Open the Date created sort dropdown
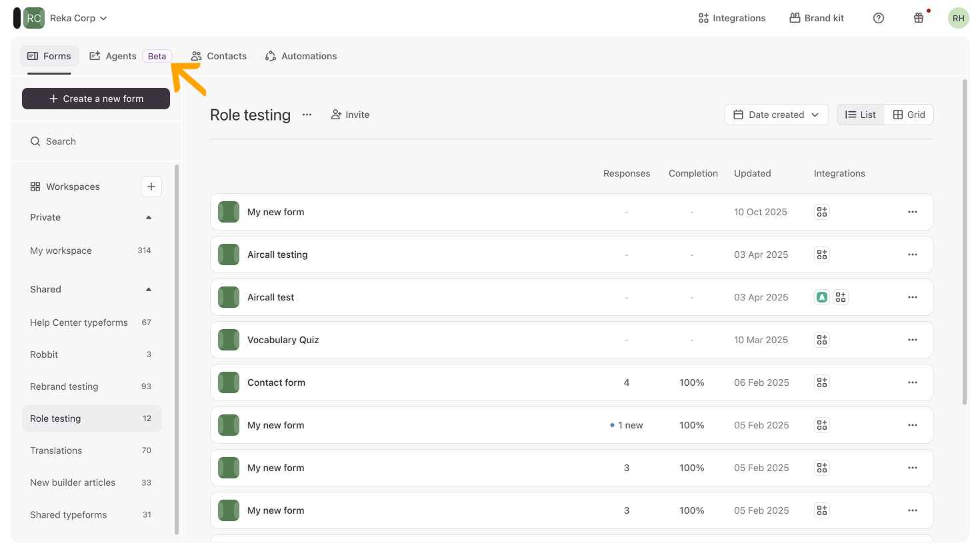 click(x=776, y=115)
